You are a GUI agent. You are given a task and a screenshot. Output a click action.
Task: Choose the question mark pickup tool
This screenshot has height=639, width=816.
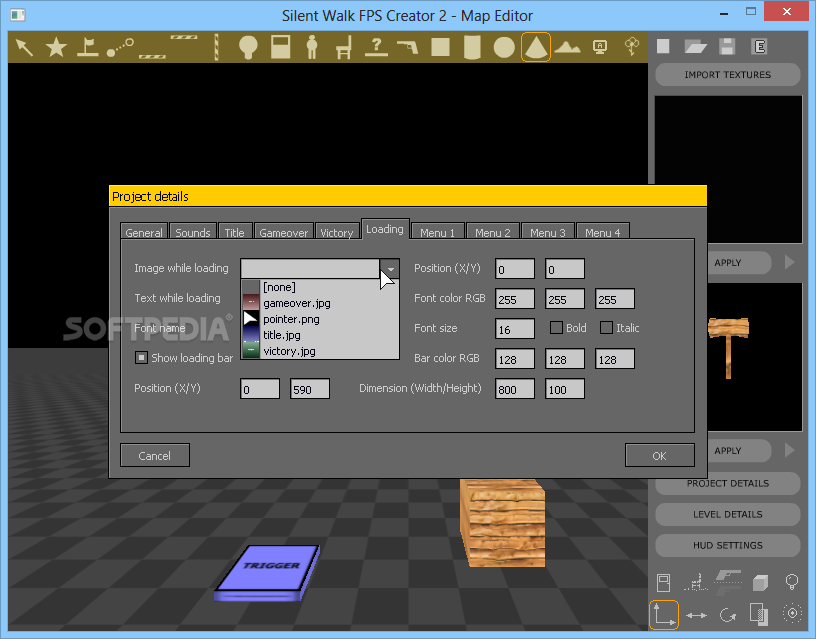click(x=376, y=47)
